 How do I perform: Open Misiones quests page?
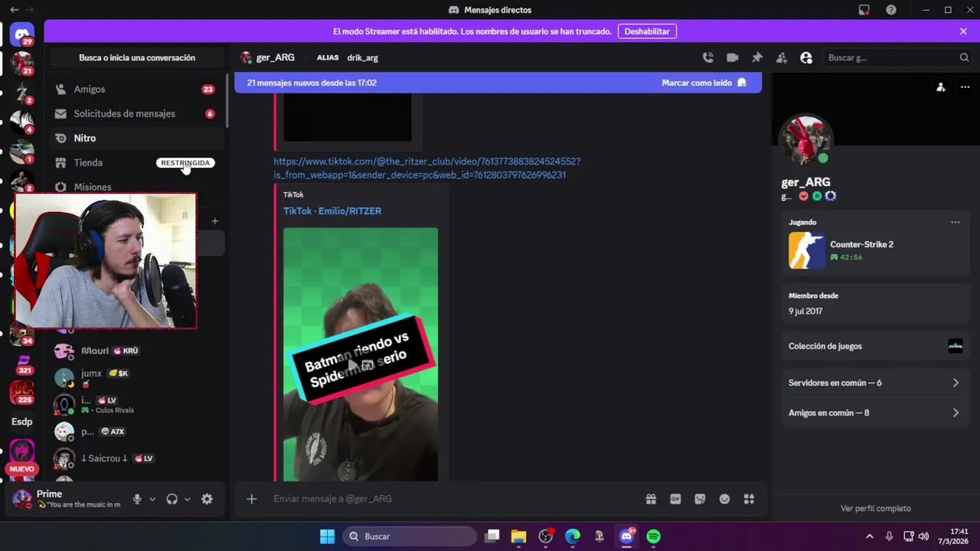pos(137,187)
